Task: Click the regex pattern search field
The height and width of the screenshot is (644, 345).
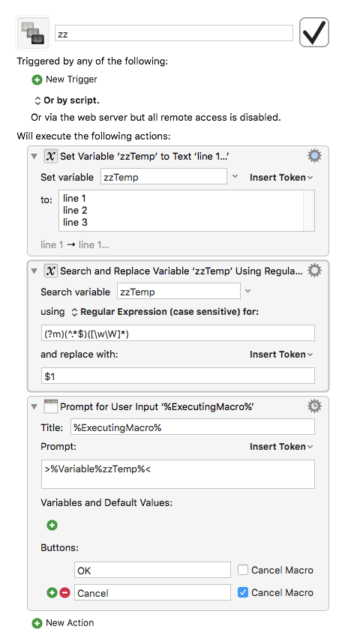Action: point(178,333)
